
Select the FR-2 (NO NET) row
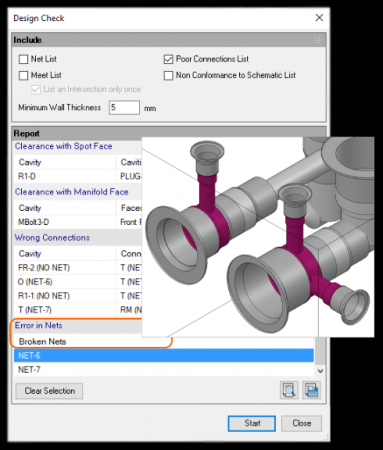tap(78, 268)
